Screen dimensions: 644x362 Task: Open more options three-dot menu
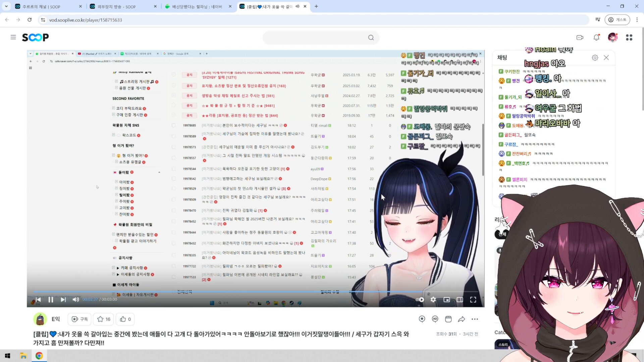pos(475,319)
